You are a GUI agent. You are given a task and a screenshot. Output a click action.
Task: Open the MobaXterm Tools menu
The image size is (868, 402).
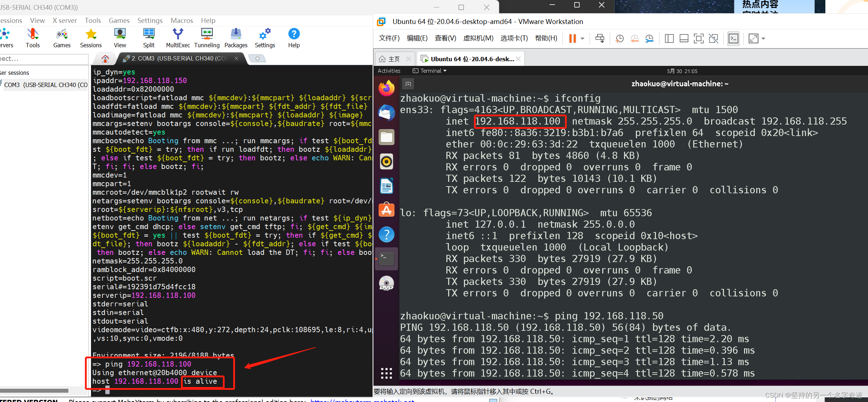click(93, 20)
